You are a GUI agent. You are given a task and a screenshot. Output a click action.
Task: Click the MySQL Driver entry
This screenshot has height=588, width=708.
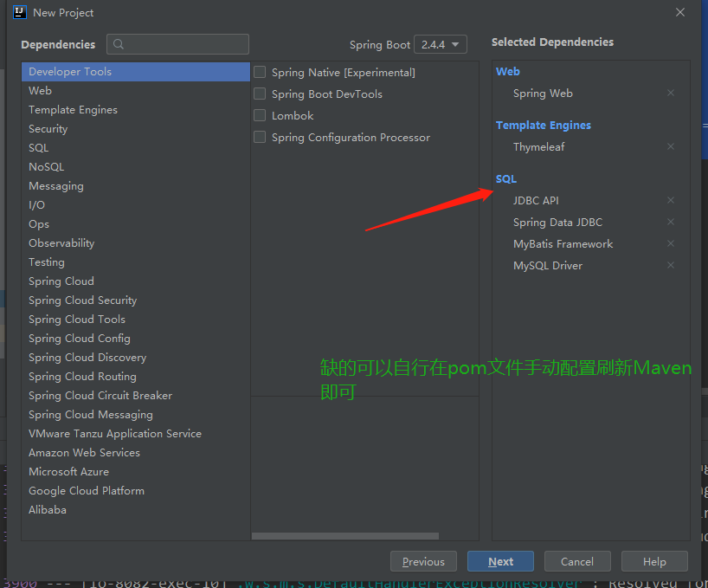coord(548,266)
